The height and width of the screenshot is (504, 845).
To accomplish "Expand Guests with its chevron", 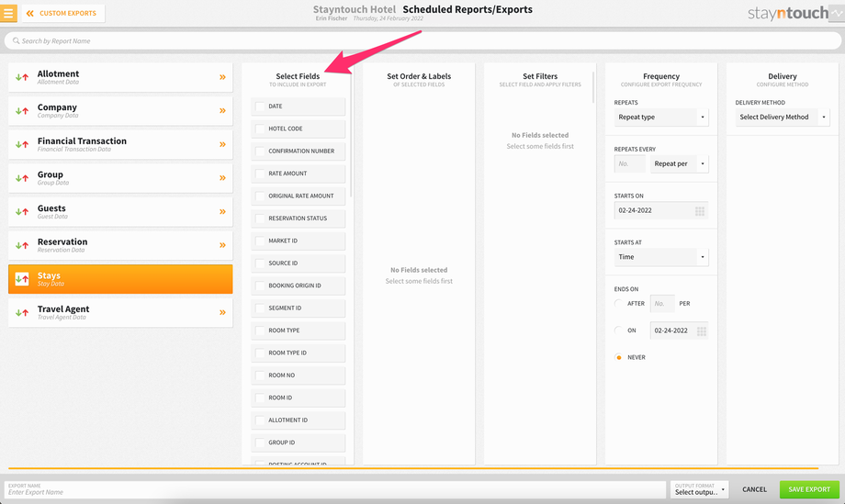I will click(x=222, y=212).
